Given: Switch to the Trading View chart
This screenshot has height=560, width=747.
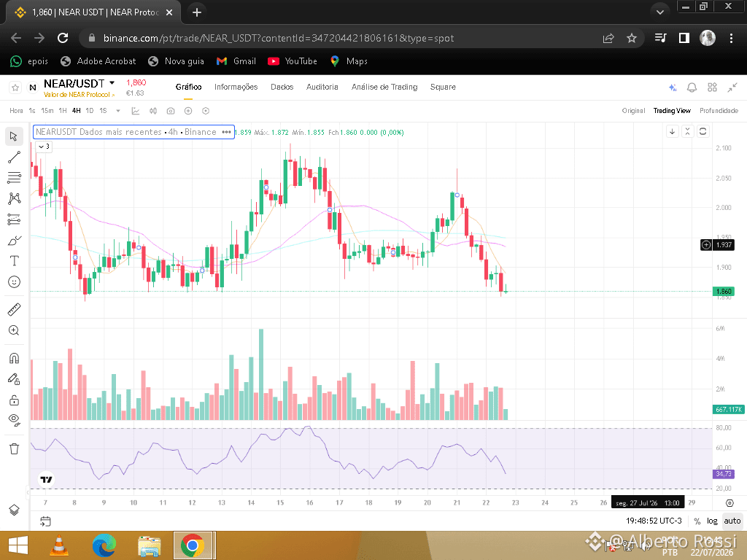Looking at the screenshot, I should tap(672, 111).
